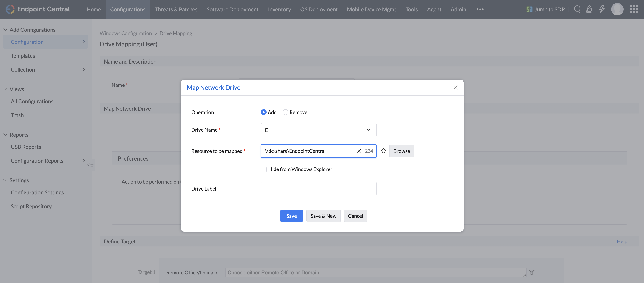
Task: Clear the resource path with X icon
Action: 359,151
